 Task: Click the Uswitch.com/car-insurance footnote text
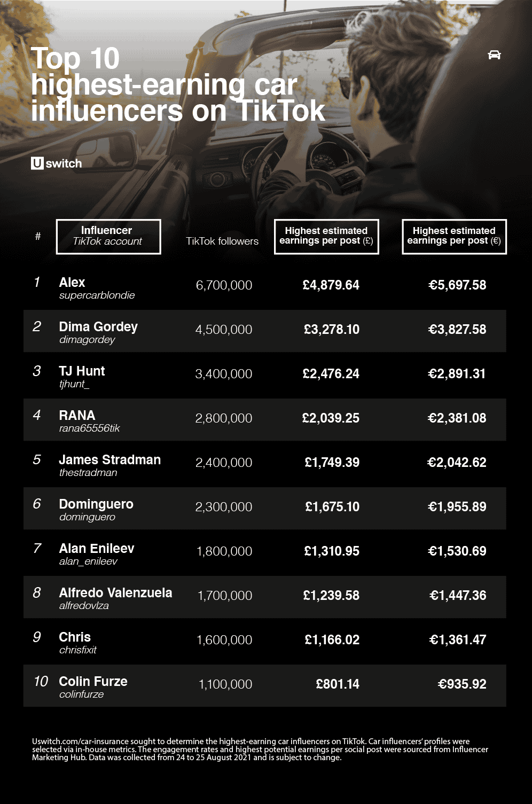pyautogui.click(x=260, y=749)
